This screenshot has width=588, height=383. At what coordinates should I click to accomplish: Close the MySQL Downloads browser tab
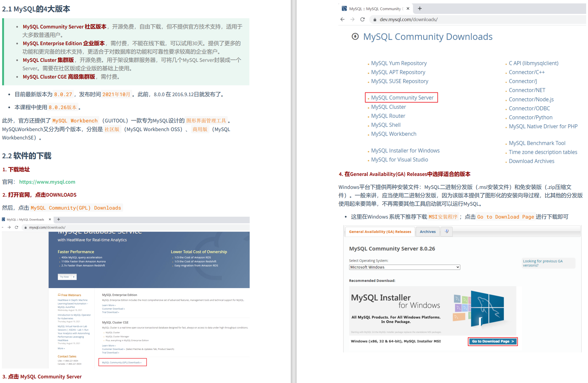pyautogui.click(x=50, y=219)
